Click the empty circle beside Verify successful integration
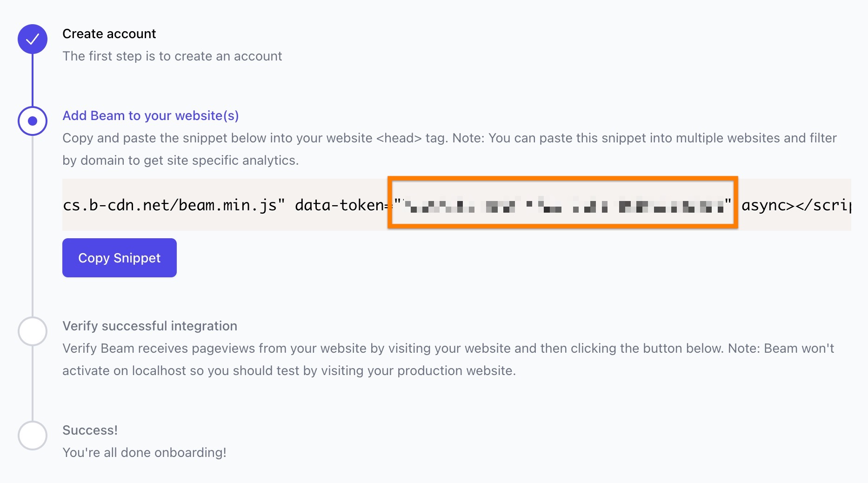Image resolution: width=868 pixels, height=483 pixels. click(x=33, y=331)
